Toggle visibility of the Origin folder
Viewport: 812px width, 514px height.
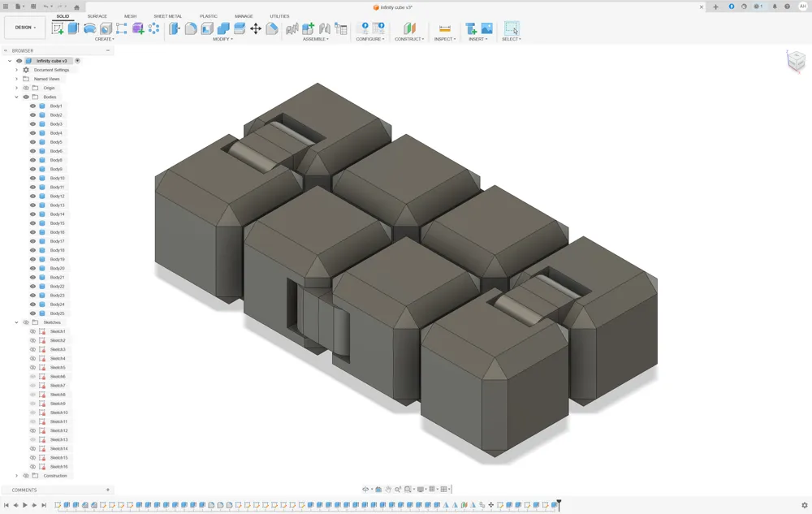click(26, 88)
